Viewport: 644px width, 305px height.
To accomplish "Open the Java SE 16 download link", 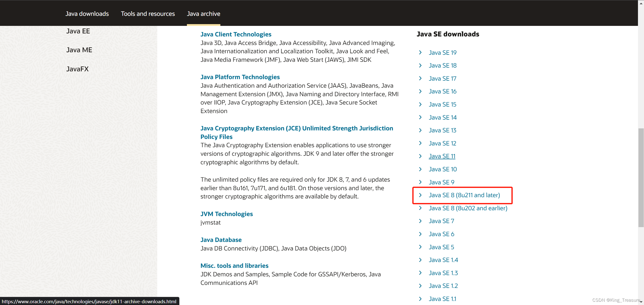I will click(x=442, y=91).
